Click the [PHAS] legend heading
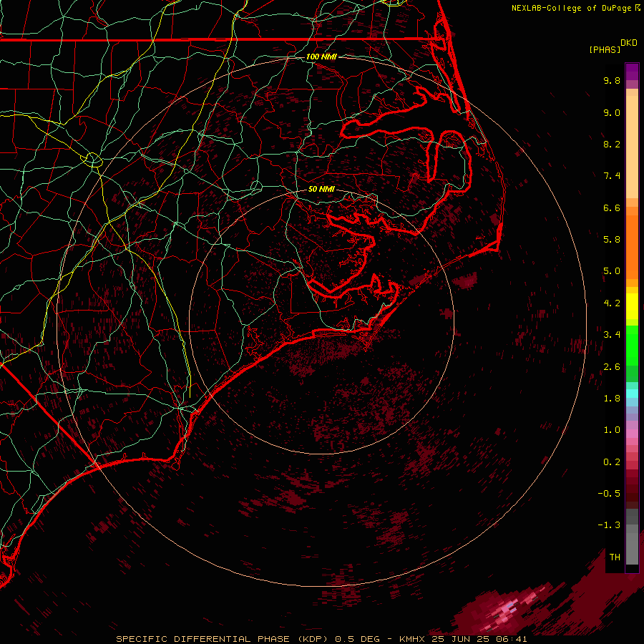This screenshot has width=644, height=644. [605, 49]
